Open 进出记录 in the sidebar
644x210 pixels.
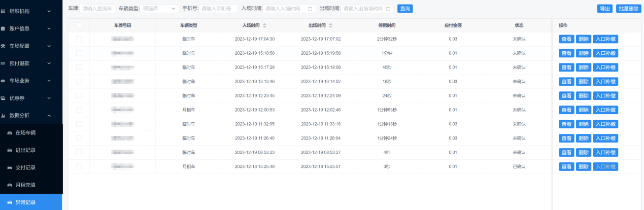[x=25, y=150]
